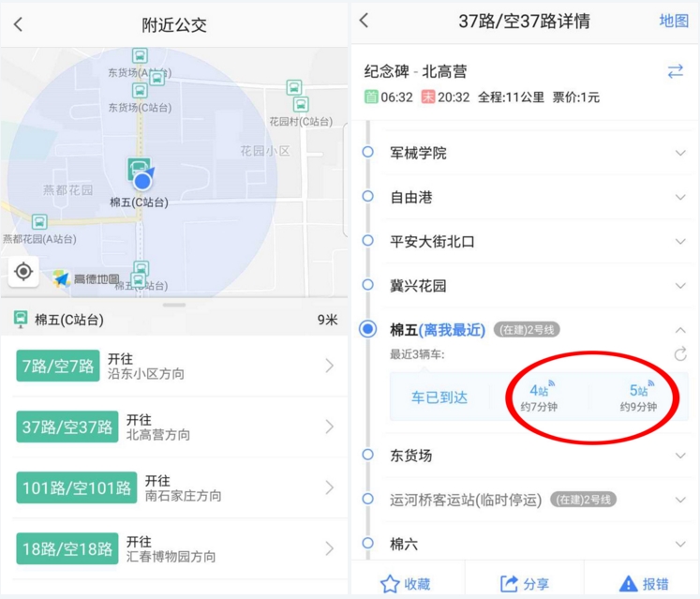Collapse the 棉五 stop arrival panel
Image resolution: width=700 pixels, height=599 pixels.
click(x=680, y=330)
